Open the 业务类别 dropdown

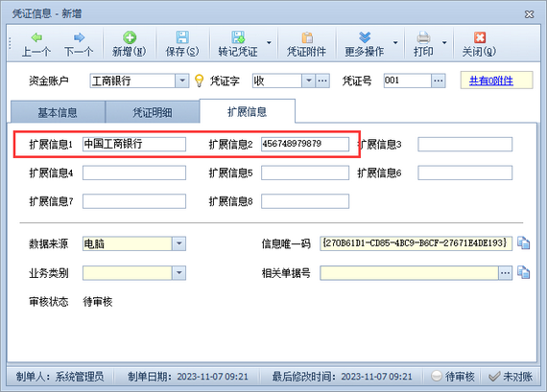(178, 273)
